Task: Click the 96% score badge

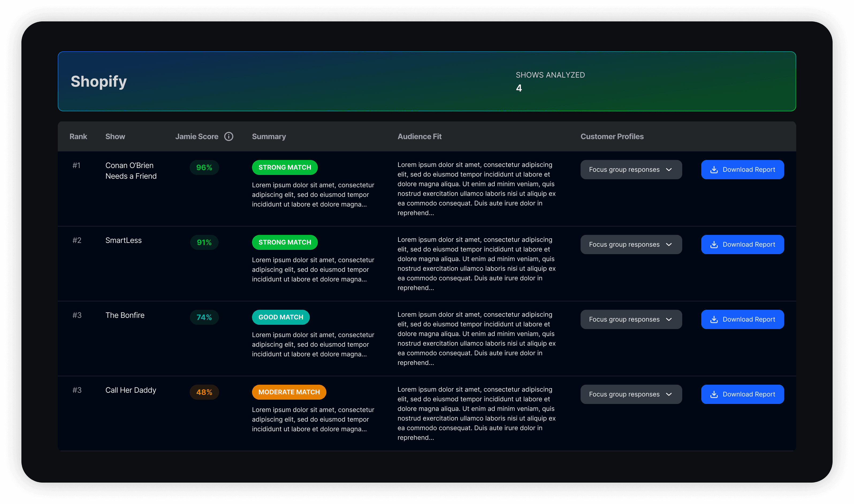Action: pyautogui.click(x=204, y=167)
